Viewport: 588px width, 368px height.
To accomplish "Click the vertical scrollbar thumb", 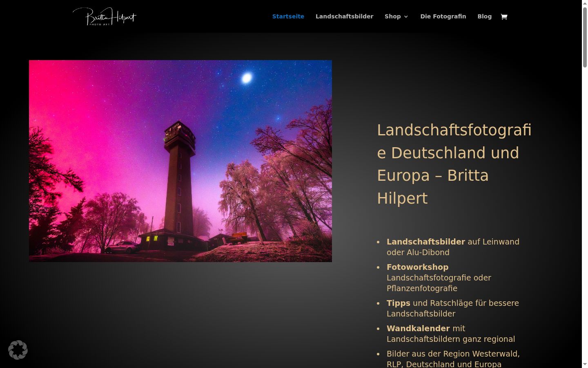I will [585, 37].
